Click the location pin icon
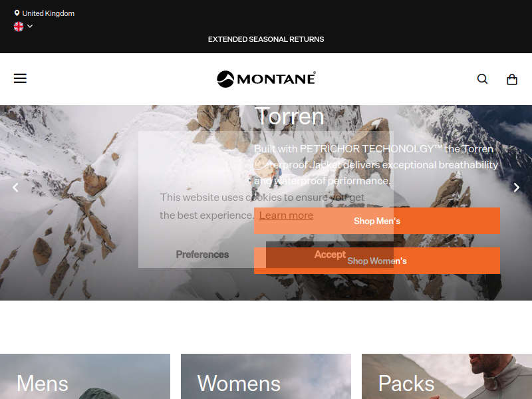The image size is (532, 399). [17, 13]
